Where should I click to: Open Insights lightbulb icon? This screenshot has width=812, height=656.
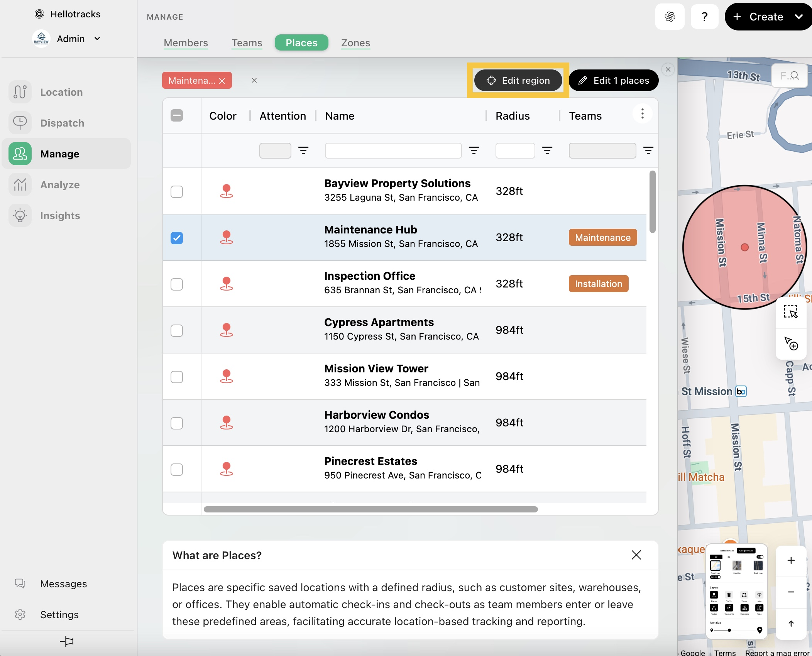pyautogui.click(x=20, y=215)
